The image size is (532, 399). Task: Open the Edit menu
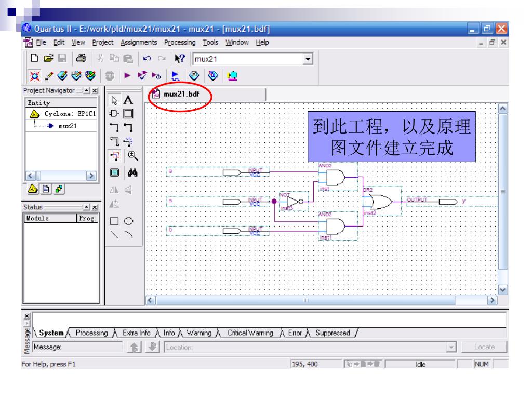(59, 43)
